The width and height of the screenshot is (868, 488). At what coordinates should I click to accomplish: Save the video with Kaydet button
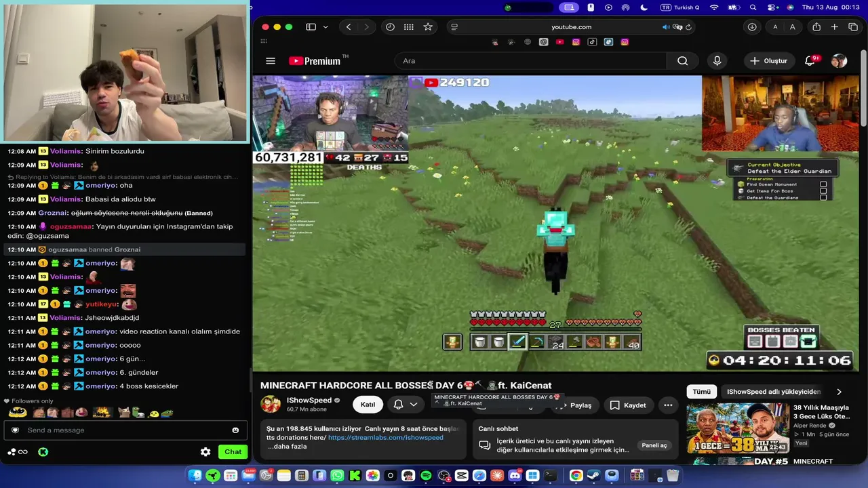(628, 405)
